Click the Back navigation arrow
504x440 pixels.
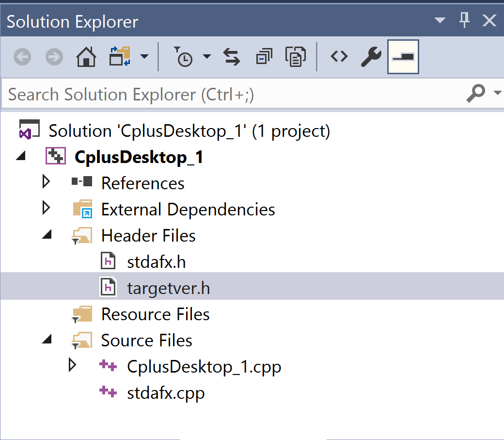coord(22,57)
